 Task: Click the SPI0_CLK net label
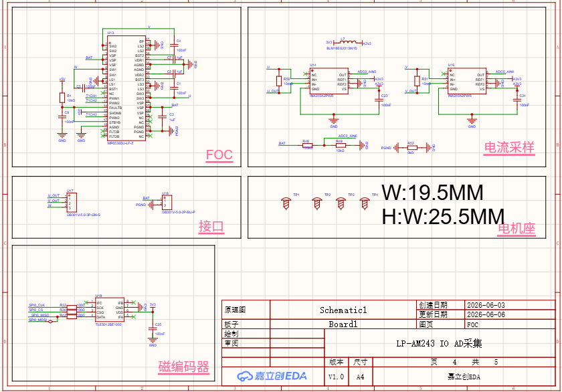click(x=37, y=305)
